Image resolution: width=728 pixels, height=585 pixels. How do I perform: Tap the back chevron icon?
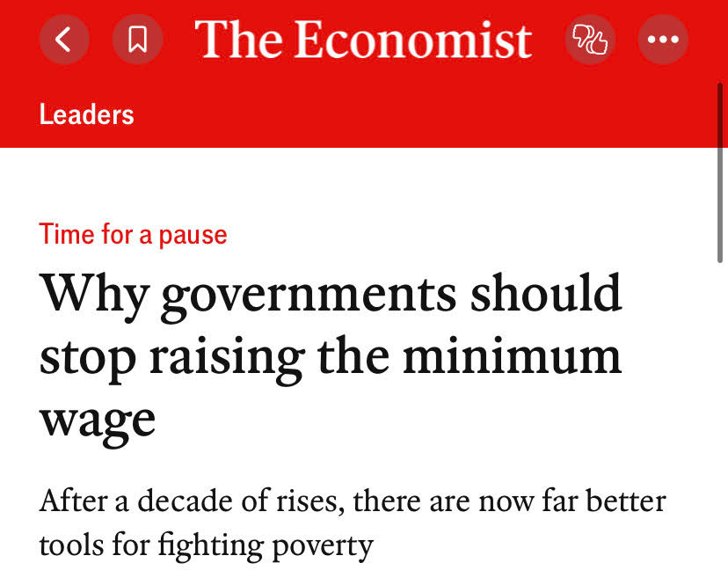64,40
